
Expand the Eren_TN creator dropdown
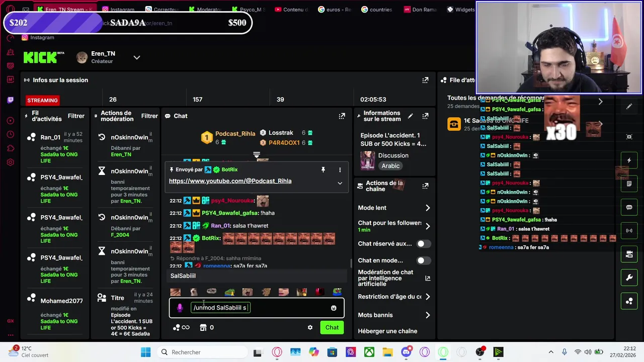137,57
